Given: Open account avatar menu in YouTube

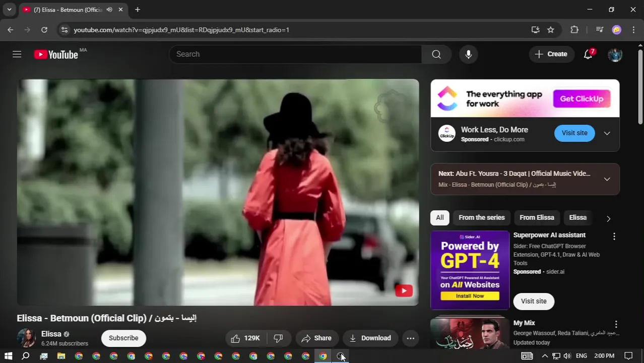Looking at the screenshot, I should pos(615,54).
